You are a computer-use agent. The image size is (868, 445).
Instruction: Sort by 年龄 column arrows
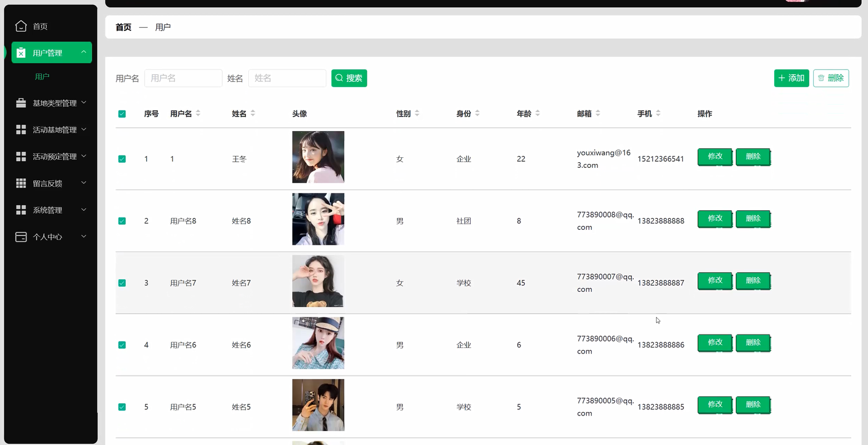(537, 113)
